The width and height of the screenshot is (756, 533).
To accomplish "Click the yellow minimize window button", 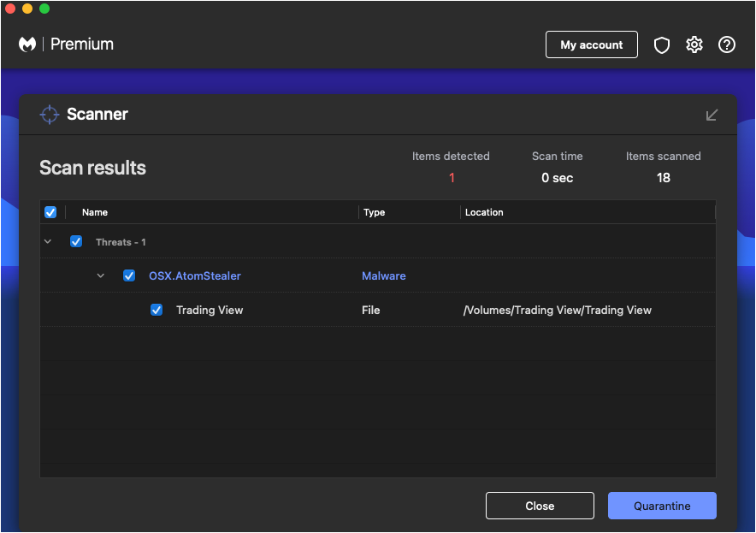I will pos(27,9).
